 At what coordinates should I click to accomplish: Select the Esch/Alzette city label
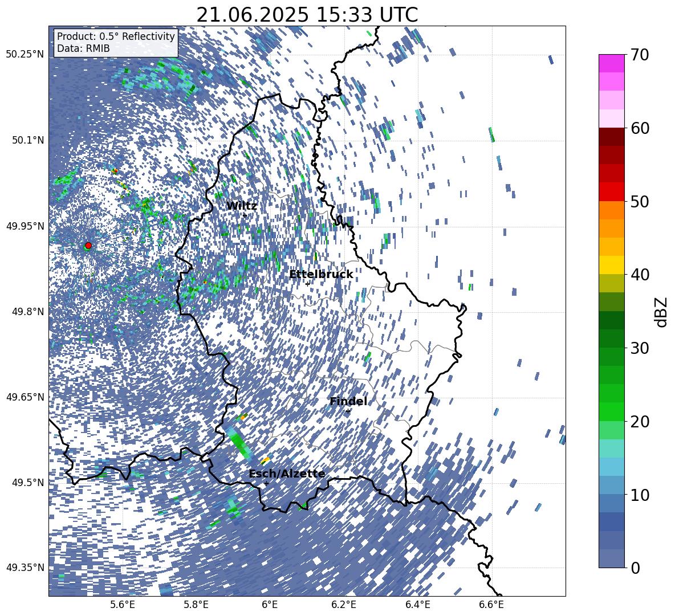click(x=287, y=474)
